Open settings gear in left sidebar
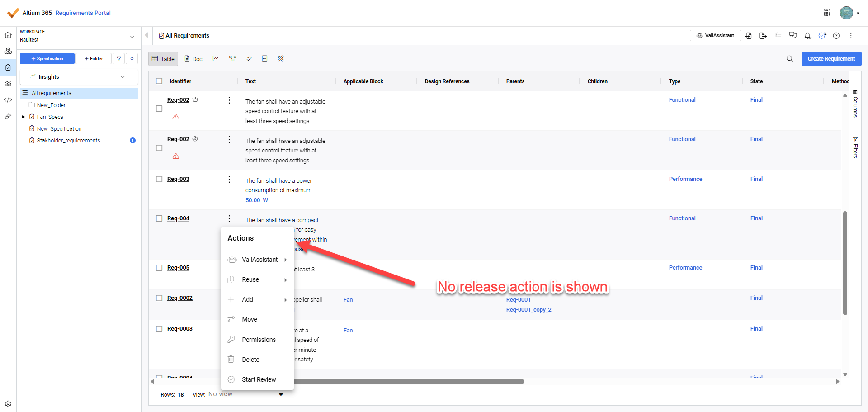 click(x=8, y=403)
